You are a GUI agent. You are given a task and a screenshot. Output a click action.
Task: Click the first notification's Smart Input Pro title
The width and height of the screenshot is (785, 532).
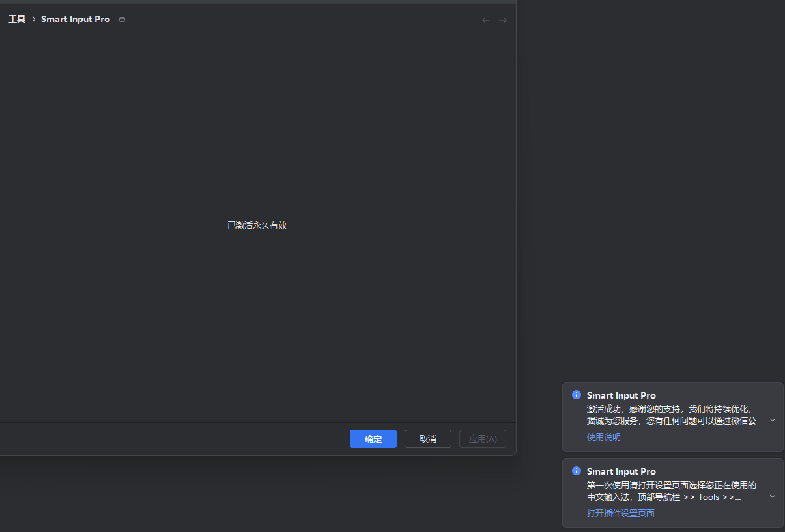click(621, 395)
